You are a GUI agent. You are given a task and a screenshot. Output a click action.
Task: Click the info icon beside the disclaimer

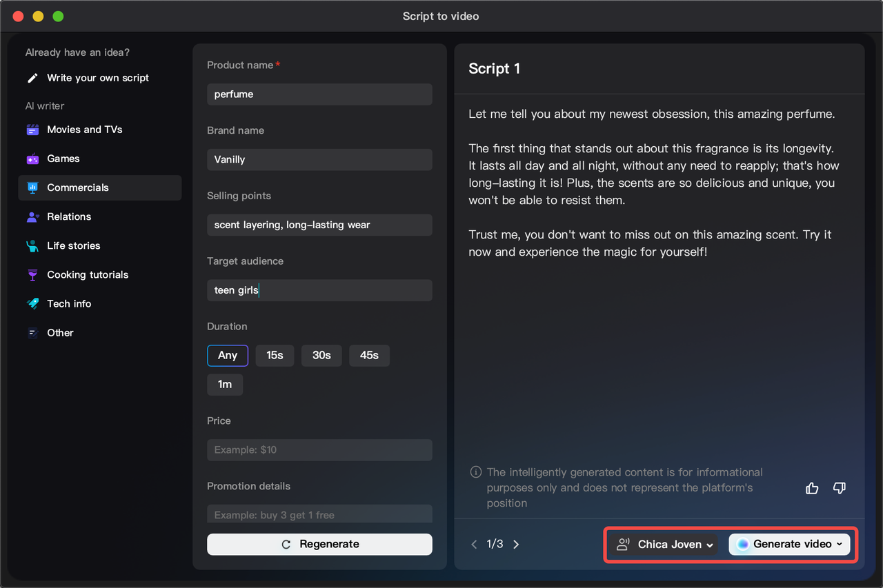click(x=476, y=472)
